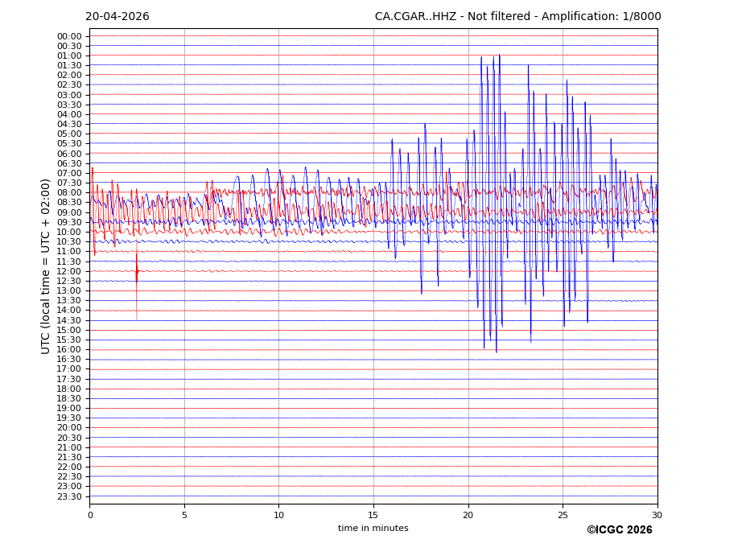Image resolution: width=746 pixels, height=560 pixels.
Task: Click the x-axis tick label 5
Action: (184, 514)
